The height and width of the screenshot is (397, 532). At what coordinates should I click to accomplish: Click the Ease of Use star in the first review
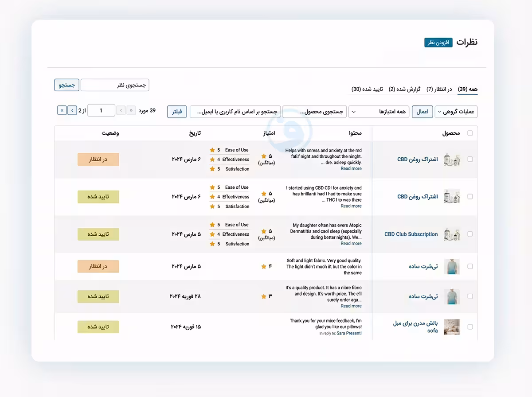[212, 150]
